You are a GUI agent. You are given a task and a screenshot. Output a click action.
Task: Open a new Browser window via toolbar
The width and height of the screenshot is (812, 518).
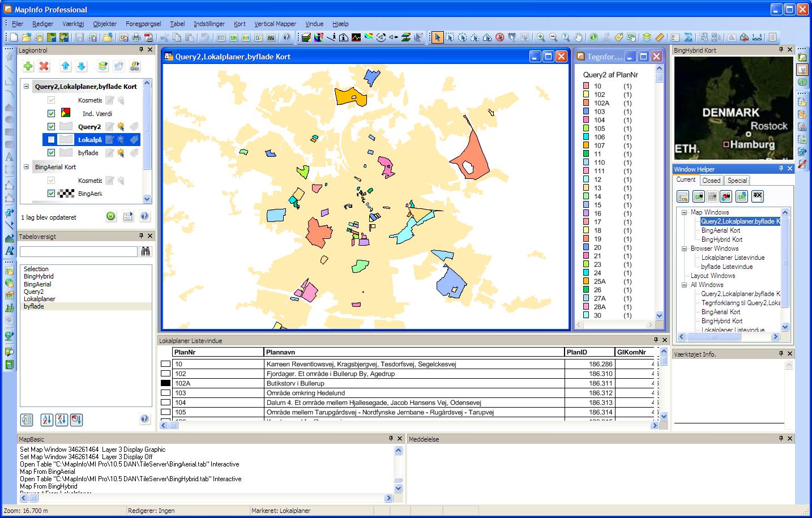(x=221, y=37)
